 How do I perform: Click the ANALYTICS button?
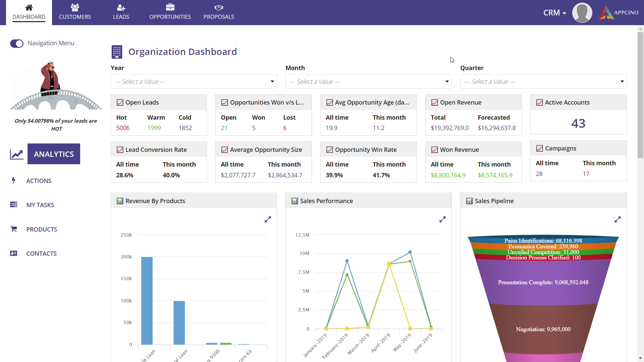(x=54, y=154)
